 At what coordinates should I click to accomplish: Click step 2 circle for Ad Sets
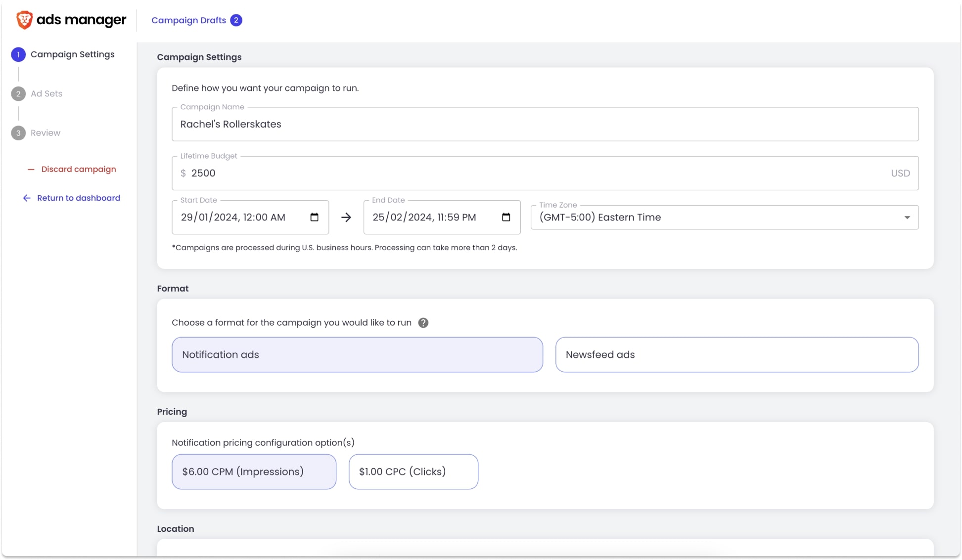pos(18,94)
